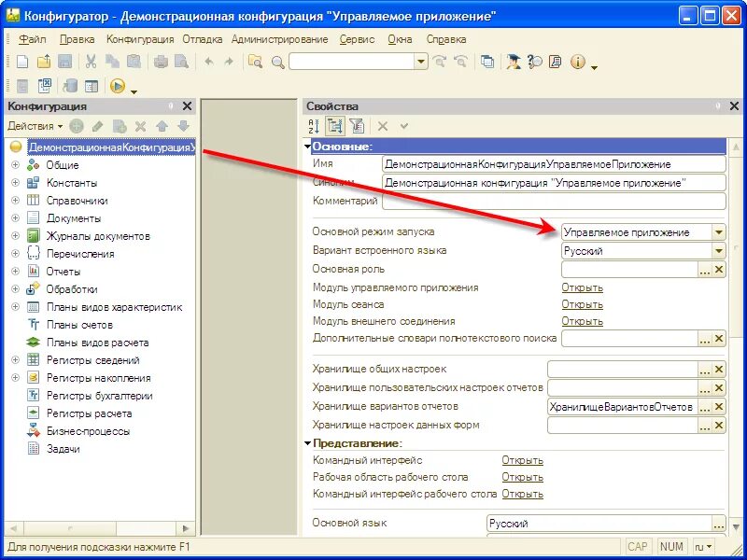Click the open configuration icon in second toolbar
Viewport: 747px width, 560px height.
(x=22, y=86)
